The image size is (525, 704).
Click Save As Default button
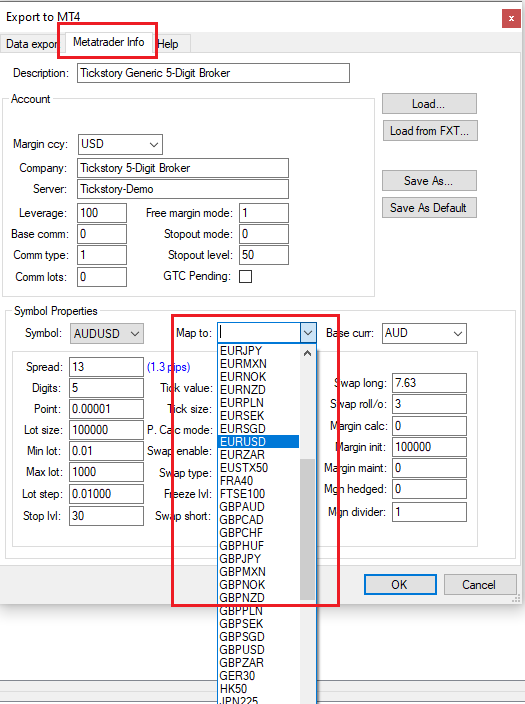coord(429,208)
